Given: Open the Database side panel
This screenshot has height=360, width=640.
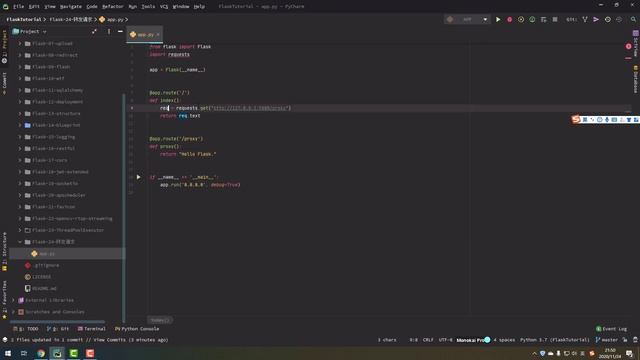Looking at the screenshot, I should pyautogui.click(x=636, y=79).
